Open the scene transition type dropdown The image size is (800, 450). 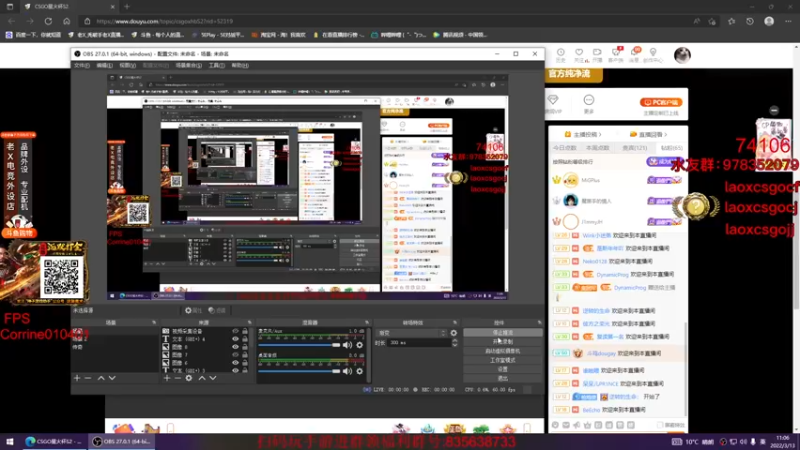[x=411, y=333]
